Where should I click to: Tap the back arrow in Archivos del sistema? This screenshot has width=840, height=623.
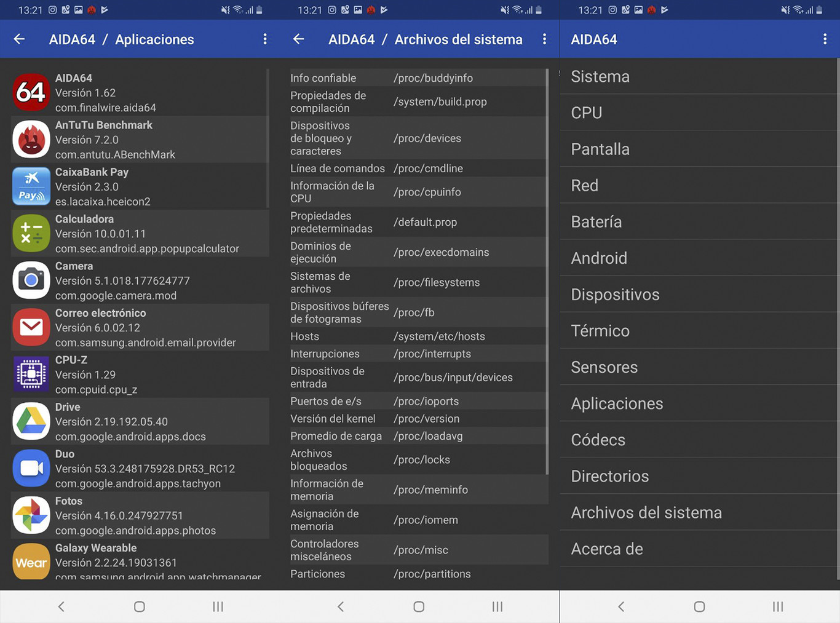click(x=298, y=39)
